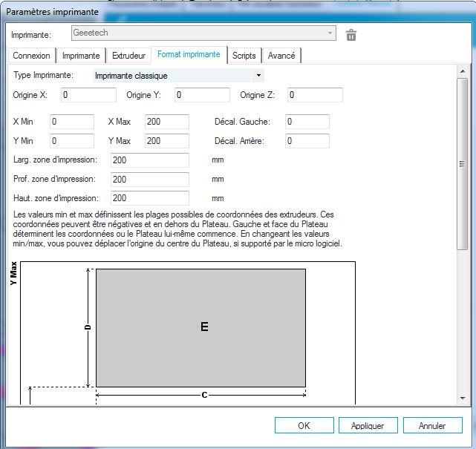476x449 pixels.
Task: Focus the Y Max field
Action: [167, 141]
